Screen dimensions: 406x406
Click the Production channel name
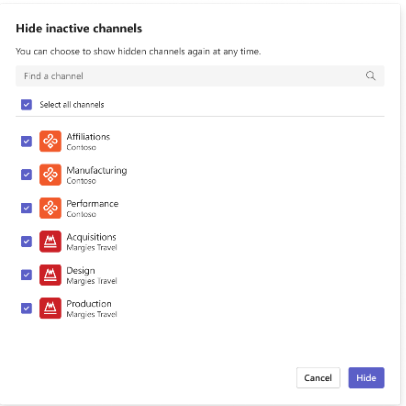tap(89, 304)
